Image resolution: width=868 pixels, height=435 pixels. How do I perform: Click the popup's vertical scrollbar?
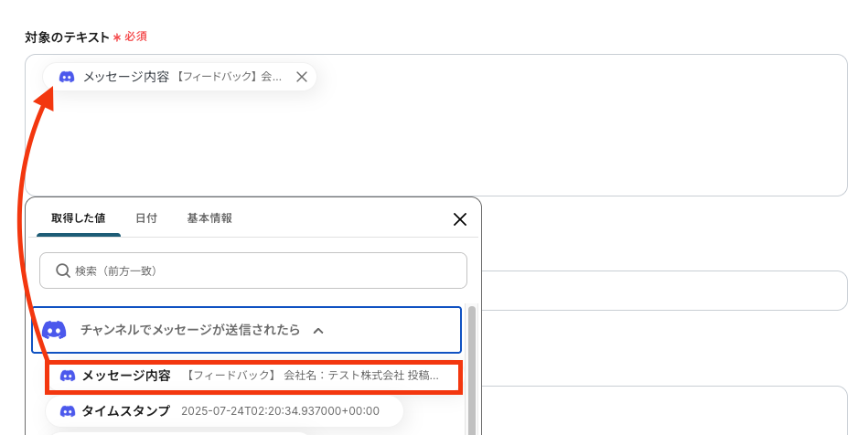[x=472, y=371]
